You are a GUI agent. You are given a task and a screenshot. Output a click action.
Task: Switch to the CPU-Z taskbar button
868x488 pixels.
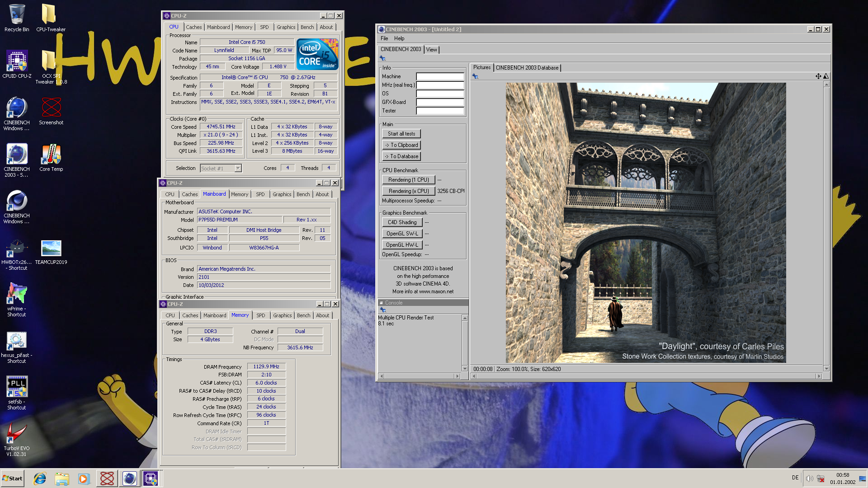151,479
